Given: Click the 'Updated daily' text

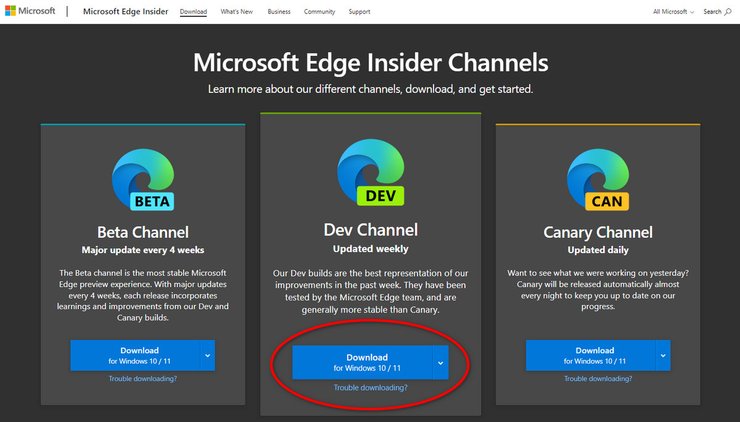Looking at the screenshot, I should [598, 250].
